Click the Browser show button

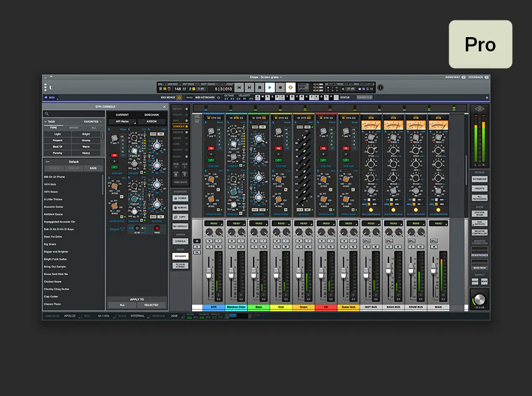click(x=181, y=256)
